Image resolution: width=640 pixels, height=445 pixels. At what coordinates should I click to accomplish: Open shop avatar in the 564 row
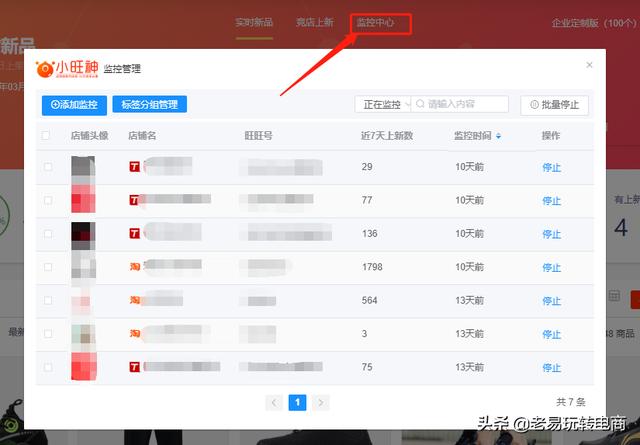coord(83,301)
